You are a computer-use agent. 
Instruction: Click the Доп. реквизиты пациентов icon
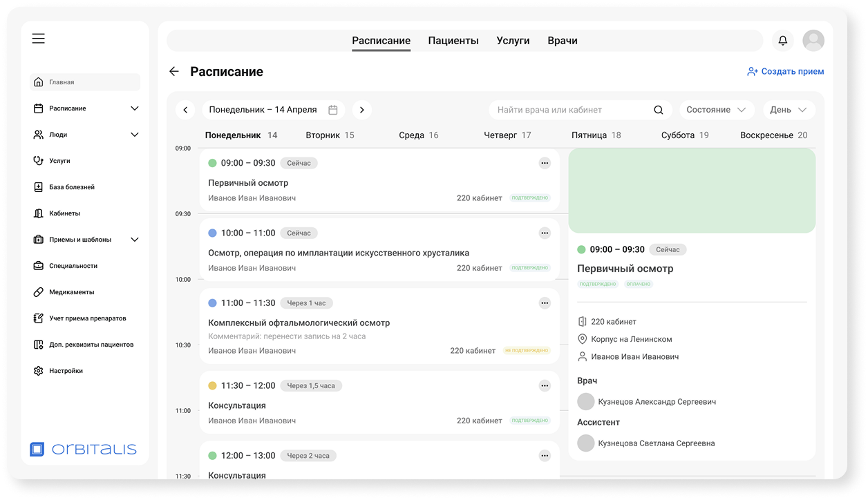(39, 345)
